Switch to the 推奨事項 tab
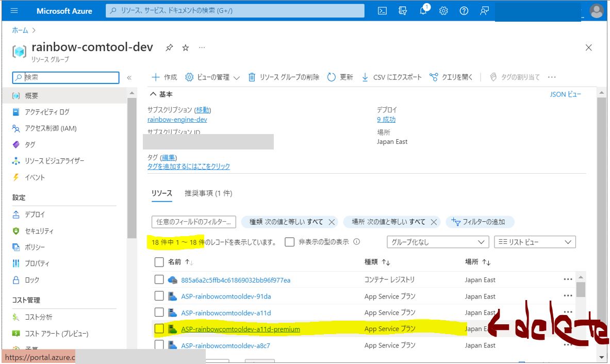 point(208,193)
